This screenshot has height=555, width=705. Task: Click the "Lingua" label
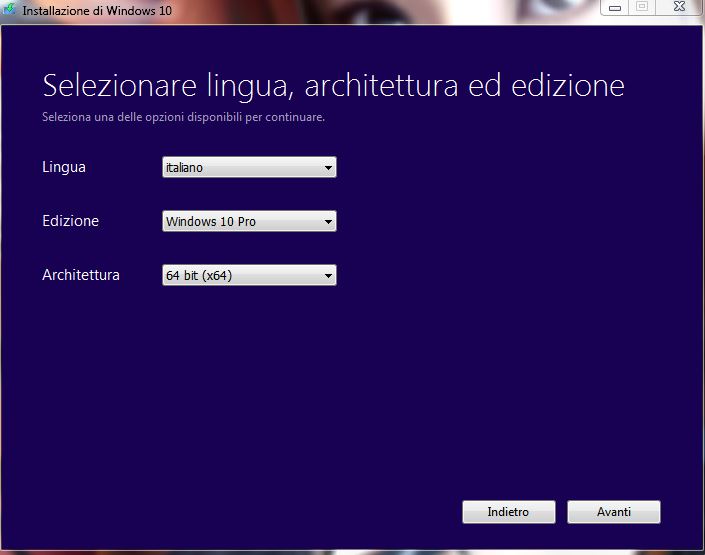tap(64, 167)
